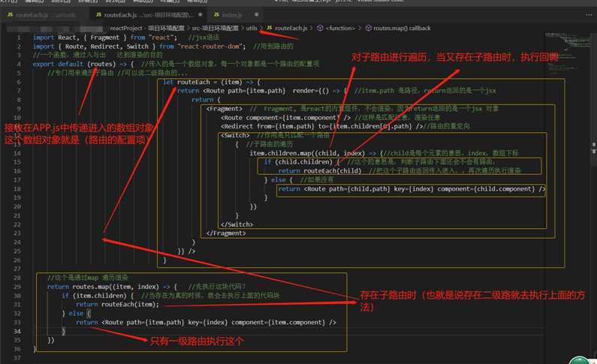The image size is (597, 364).
Task: Click line number 6 in the gutter
Action: 19,82
